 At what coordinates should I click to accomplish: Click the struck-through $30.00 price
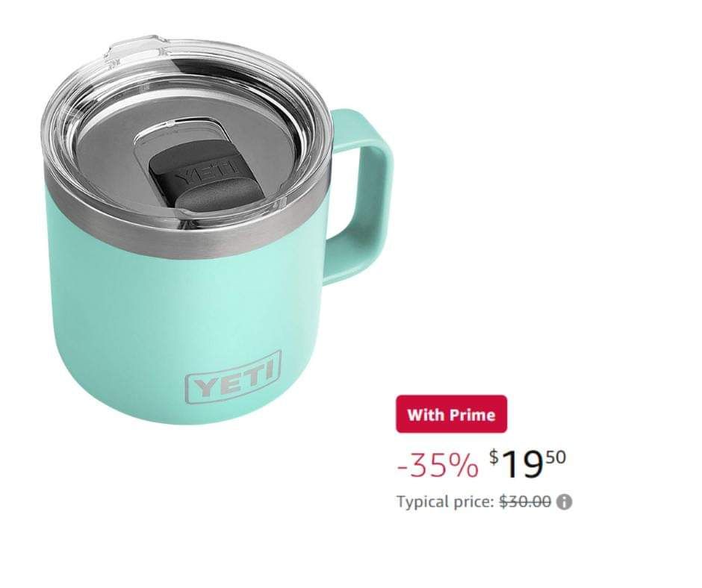525,502
